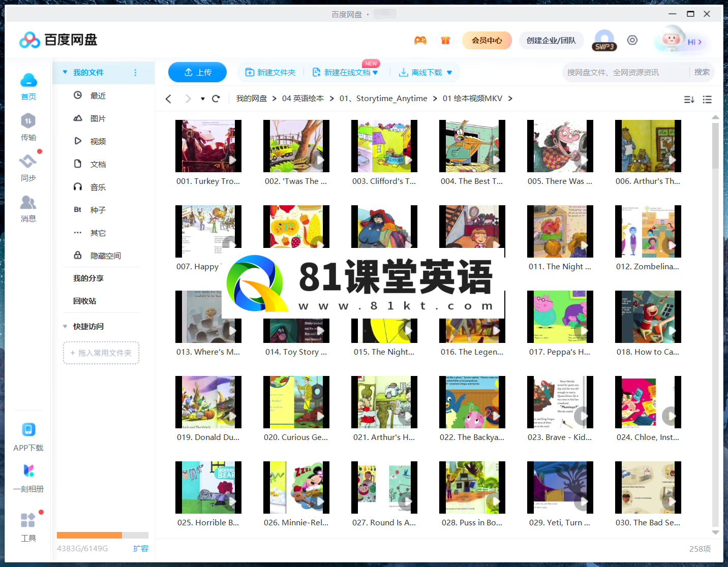Screen dimensions: 728x567
Task: Open 最近 recent files in sidebar
Action: click(98, 96)
